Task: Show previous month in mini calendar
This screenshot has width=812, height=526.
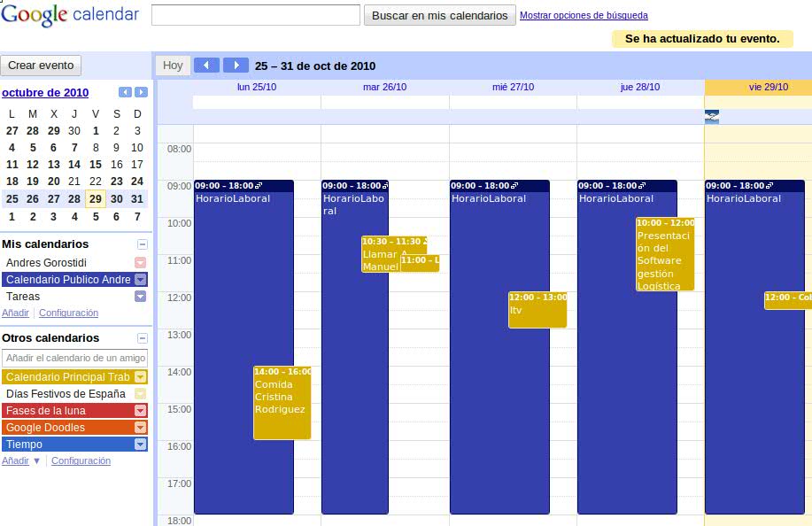Action: (125, 92)
